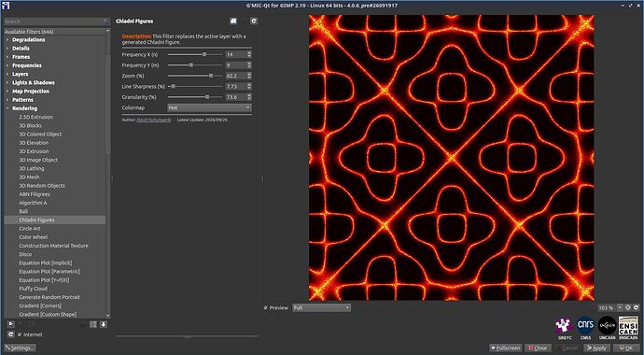Image resolution: width=644 pixels, height=355 pixels.
Task: Copy the G'MIC command to clipboard icon
Action: [x=233, y=21]
